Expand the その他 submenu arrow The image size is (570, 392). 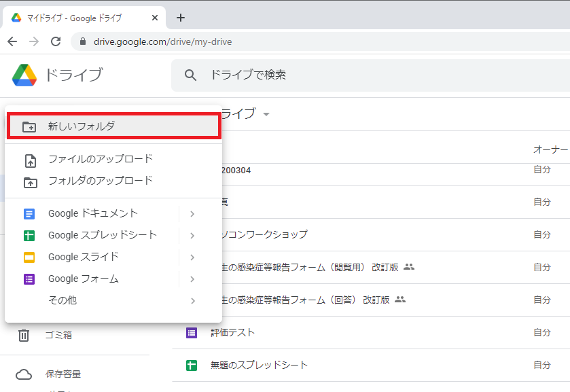click(192, 301)
